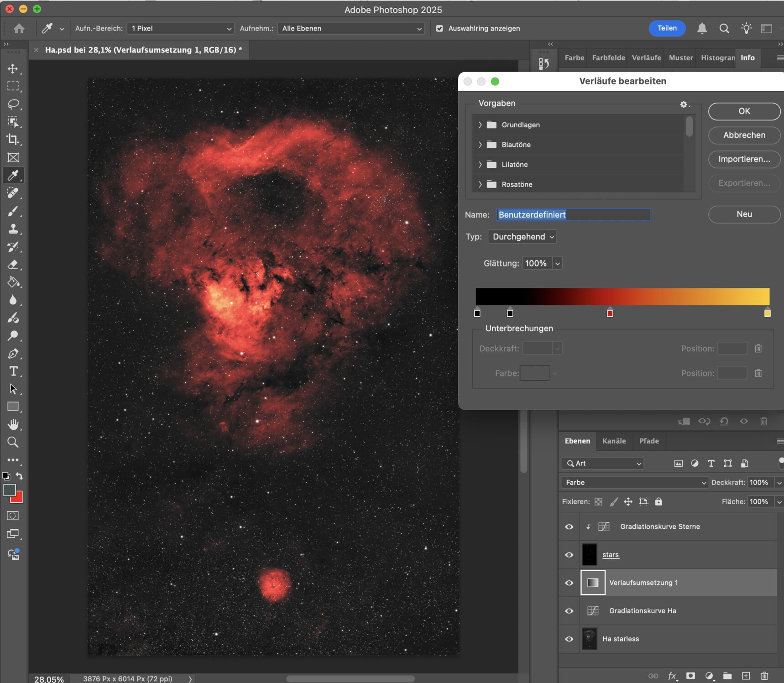Hide the Ha starless layer
784x683 pixels.
(x=569, y=639)
